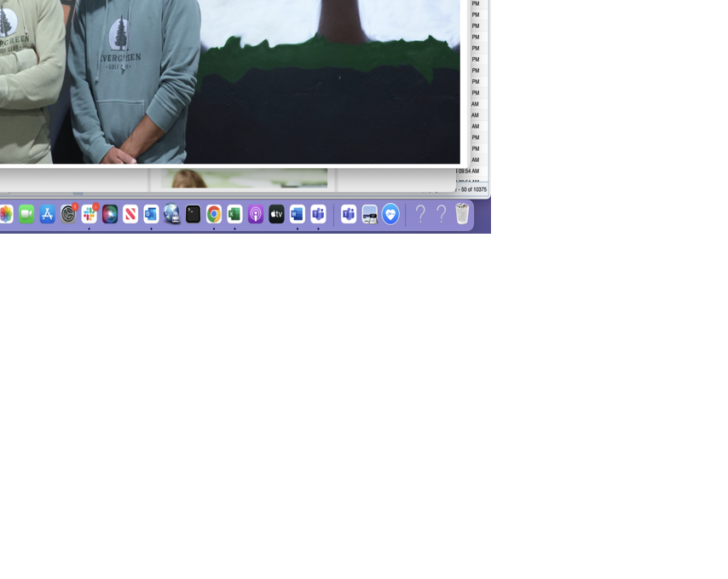This screenshot has width=728, height=579.
Task: Activate Siri from the Dock
Action: coord(110,215)
